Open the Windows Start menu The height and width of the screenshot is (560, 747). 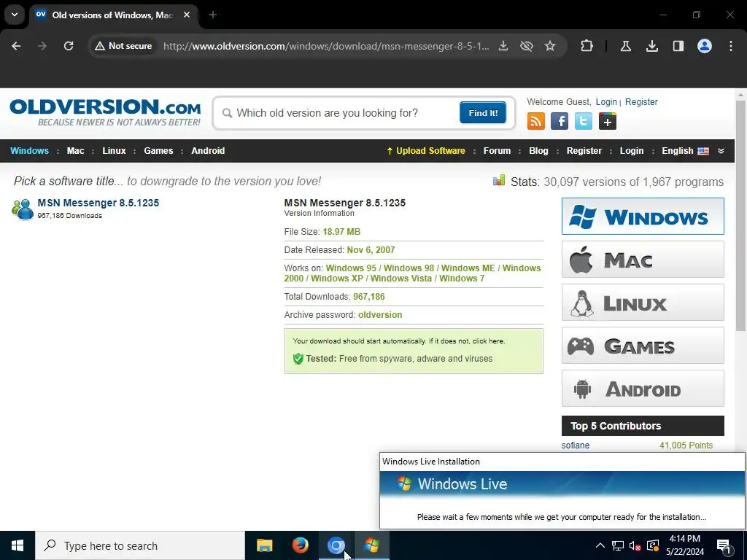[x=18, y=545]
